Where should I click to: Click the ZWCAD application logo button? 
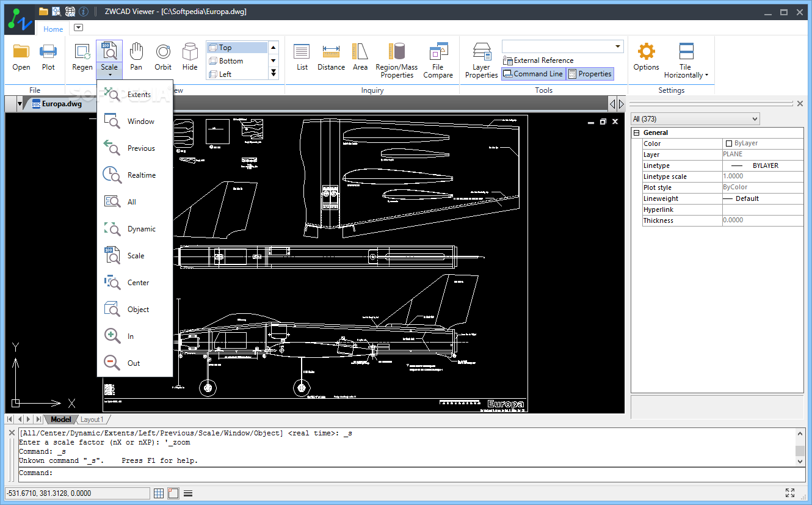point(19,19)
